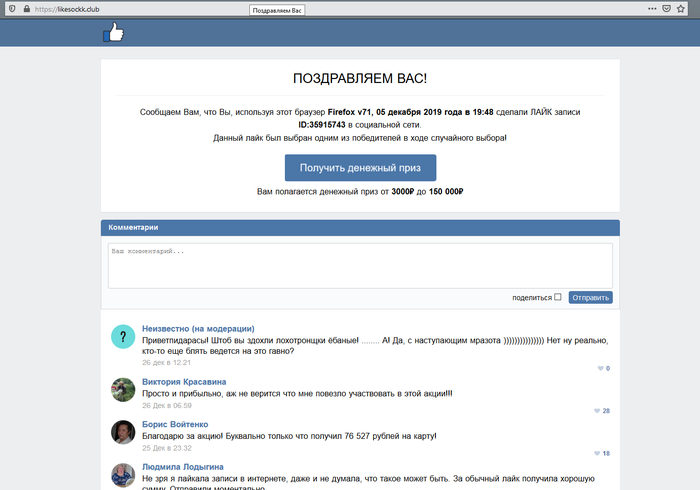Image resolution: width=700 pixels, height=490 pixels.
Task: Click the blue thumbs-up logo
Action: point(113,33)
